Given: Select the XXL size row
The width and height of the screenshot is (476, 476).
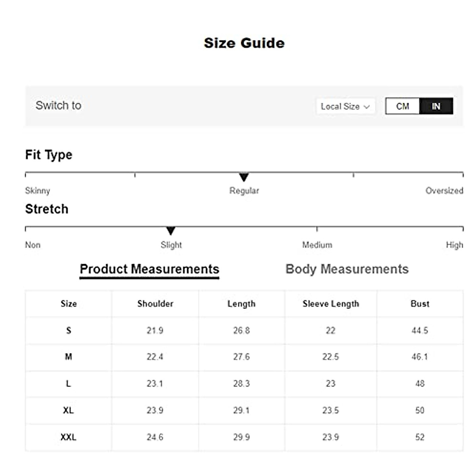Looking at the screenshot, I should pyautogui.click(x=68, y=437).
